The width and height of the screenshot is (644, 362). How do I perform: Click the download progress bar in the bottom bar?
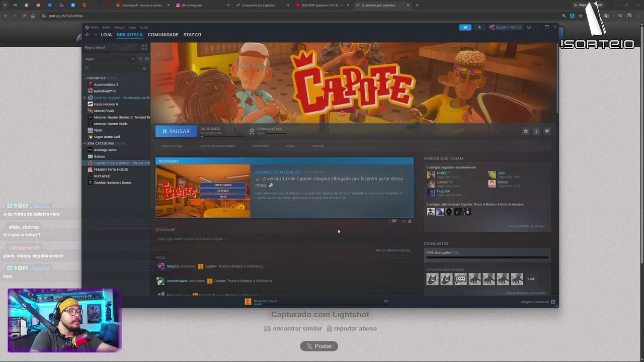321,304
